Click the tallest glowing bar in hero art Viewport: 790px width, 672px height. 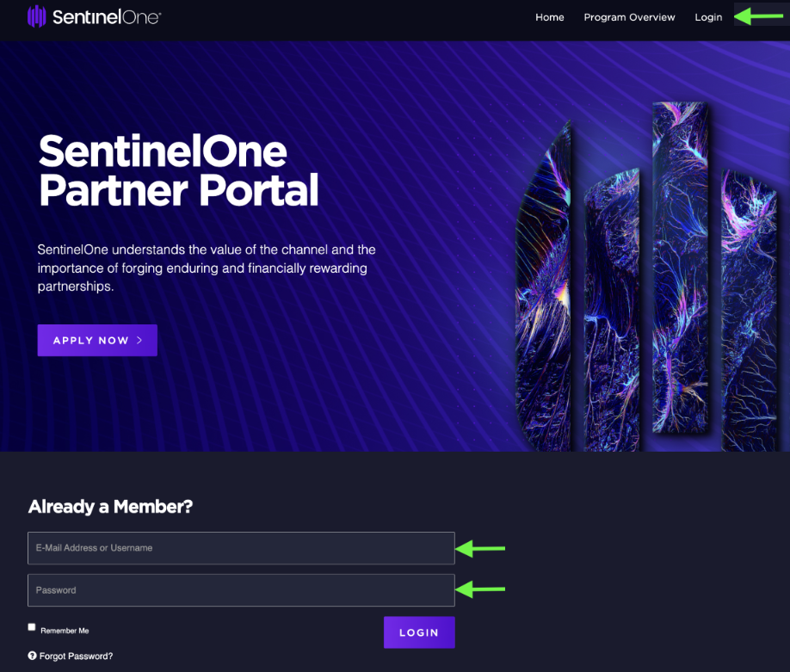(x=680, y=267)
